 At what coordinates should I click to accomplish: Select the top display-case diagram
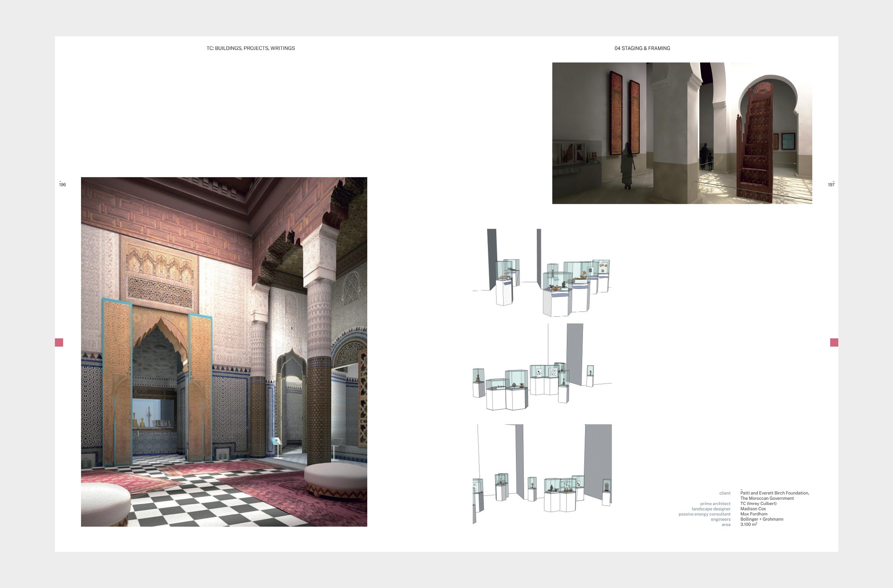coord(542,273)
